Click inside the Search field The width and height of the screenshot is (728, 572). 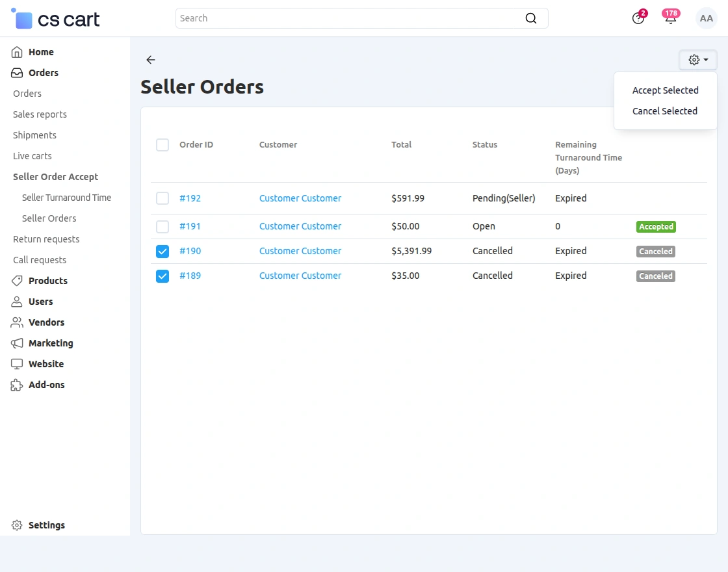tap(325, 18)
